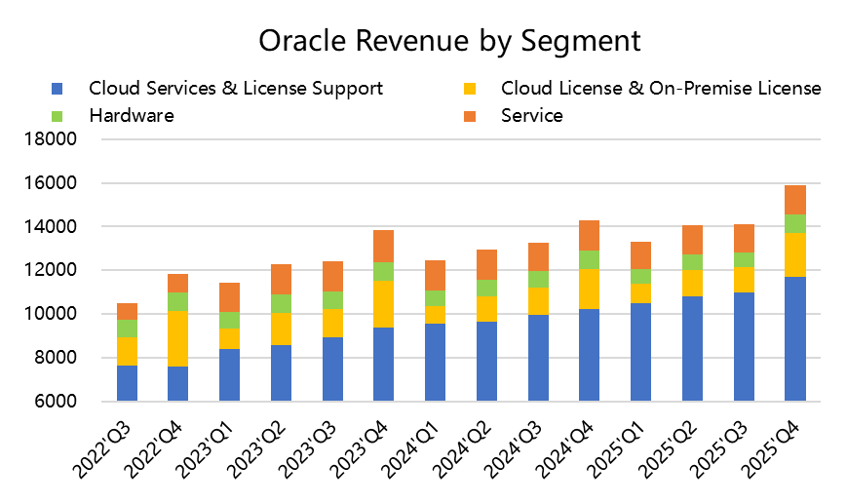Select the blue bar segment for 2025'Q4
This screenshot has height=504, width=847.
795,339
